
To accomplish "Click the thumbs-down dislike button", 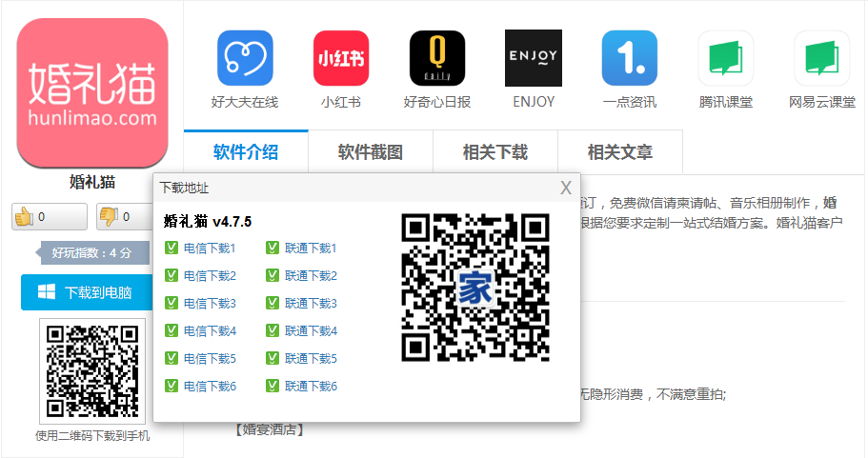I will (x=125, y=216).
